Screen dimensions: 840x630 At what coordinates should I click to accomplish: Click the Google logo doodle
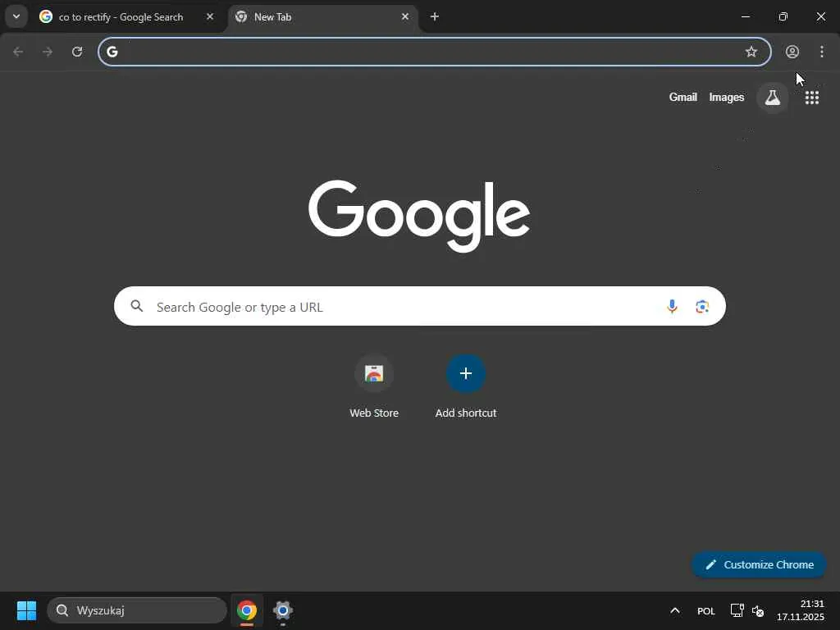(419, 216)
